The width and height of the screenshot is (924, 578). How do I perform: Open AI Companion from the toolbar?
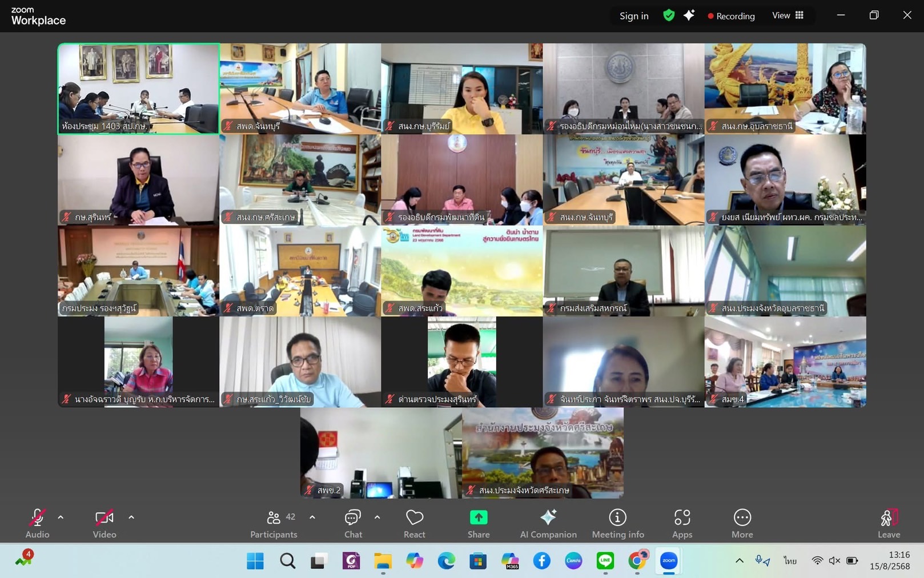548,523
